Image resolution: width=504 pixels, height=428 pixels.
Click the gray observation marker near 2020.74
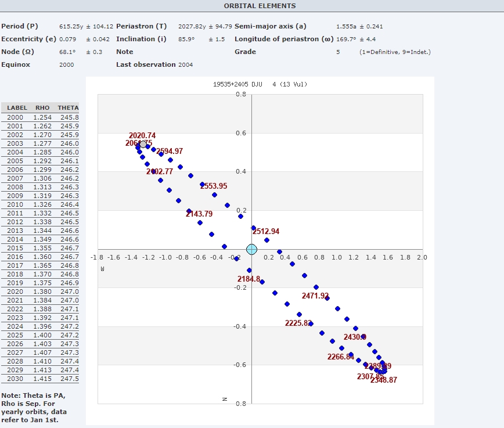click(x=143, y=144)
